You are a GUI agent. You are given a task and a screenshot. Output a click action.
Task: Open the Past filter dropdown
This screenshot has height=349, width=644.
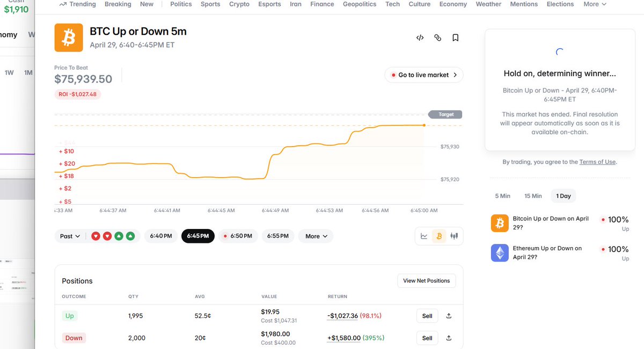(x=69, y=236)
